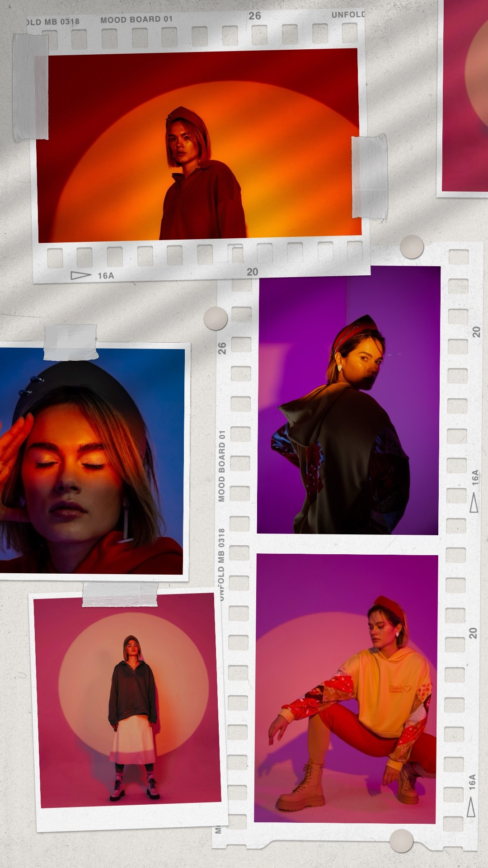Click the "16A" beside the crouching pose photo
Image resolution: width=488 pixels, height=868 pixels.
point(472,782)
